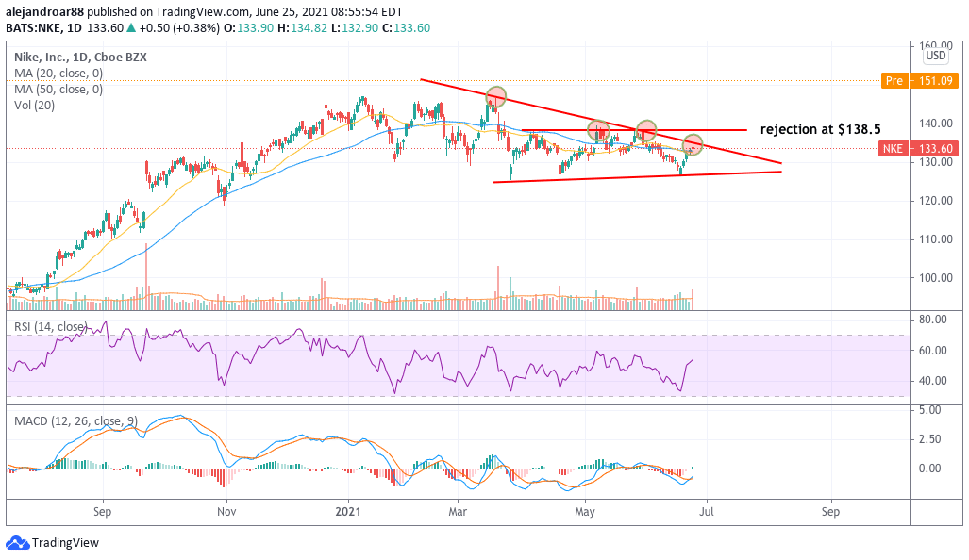Click the Nike, Inc., 1D, Cboe BZX title
The height and width of the screenshot is (560, 969).
click(x=80, y=57)
